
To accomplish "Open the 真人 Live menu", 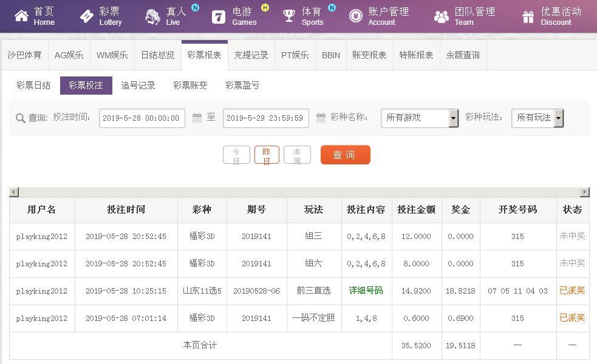I will coord(166,16).
